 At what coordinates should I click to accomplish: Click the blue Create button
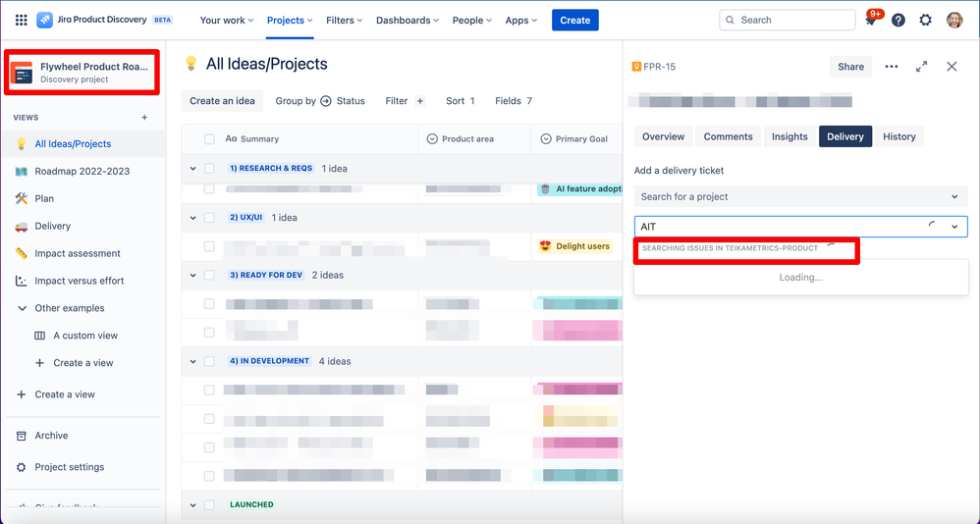(575, 20)
